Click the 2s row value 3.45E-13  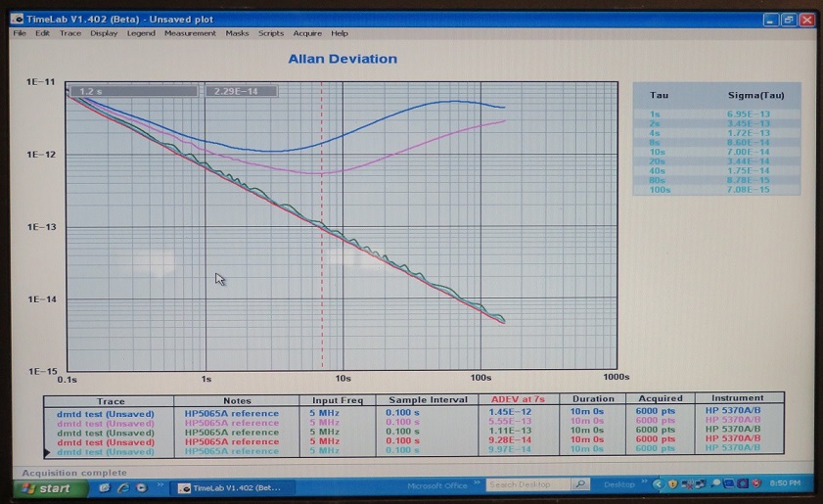coord(749,124)
